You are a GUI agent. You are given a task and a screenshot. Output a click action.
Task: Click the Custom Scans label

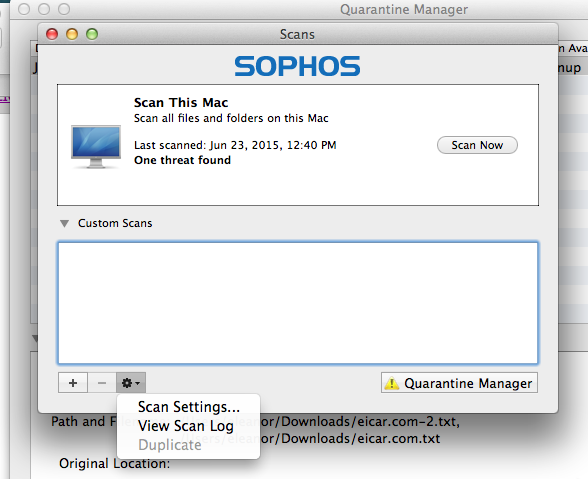tap(115, 223)
